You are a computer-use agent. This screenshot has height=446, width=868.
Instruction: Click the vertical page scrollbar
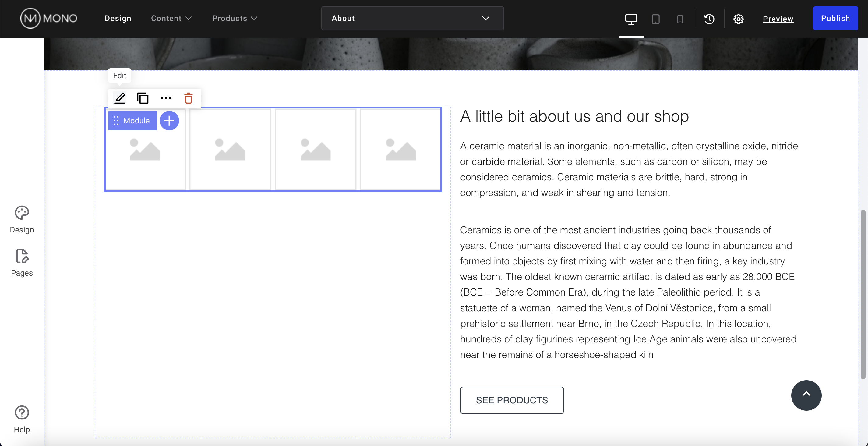click(863, 293)
